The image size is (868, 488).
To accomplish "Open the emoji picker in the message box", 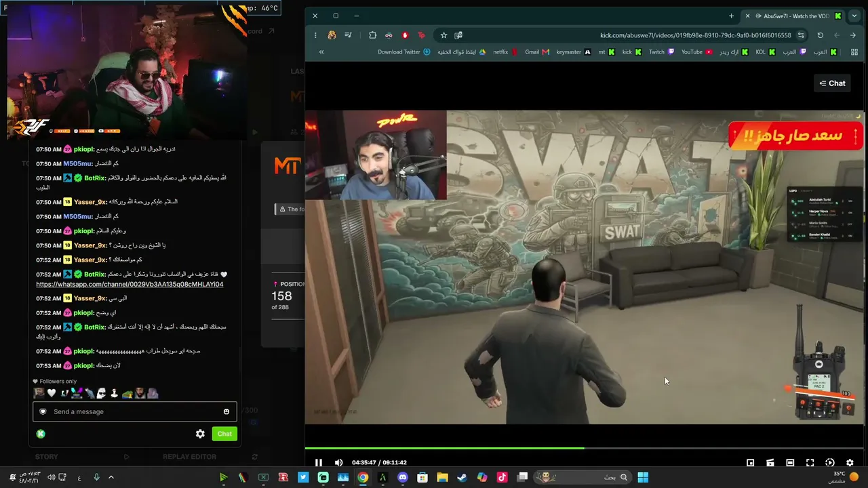I will 226,411.
